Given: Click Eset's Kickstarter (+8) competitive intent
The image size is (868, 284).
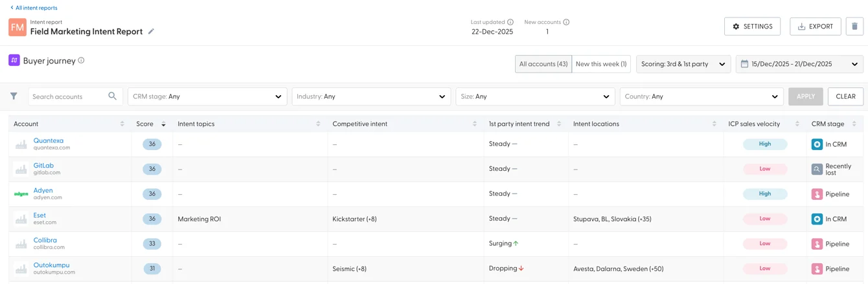Looking at the screenshot, I should 354,219.
